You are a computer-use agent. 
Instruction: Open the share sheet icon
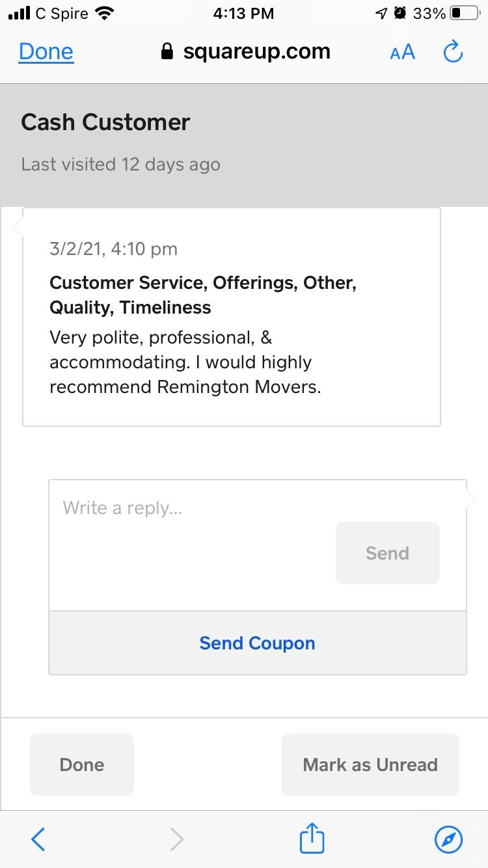coord(312,837)
